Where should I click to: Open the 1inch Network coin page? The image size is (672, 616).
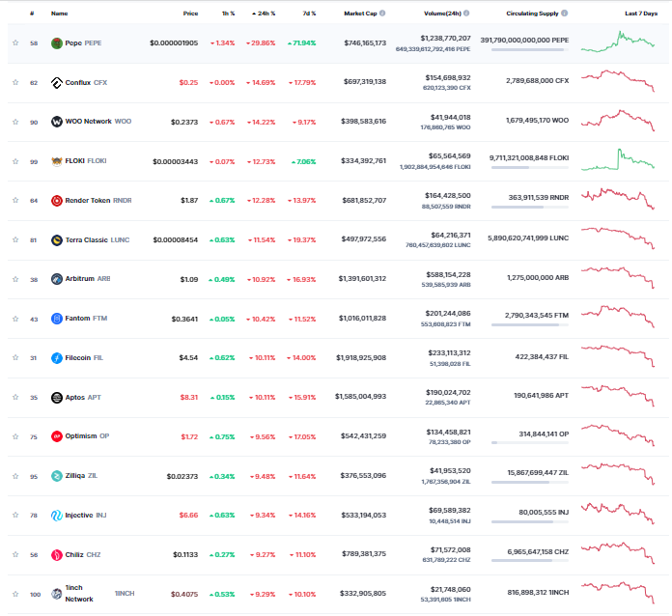pos(99,593)
